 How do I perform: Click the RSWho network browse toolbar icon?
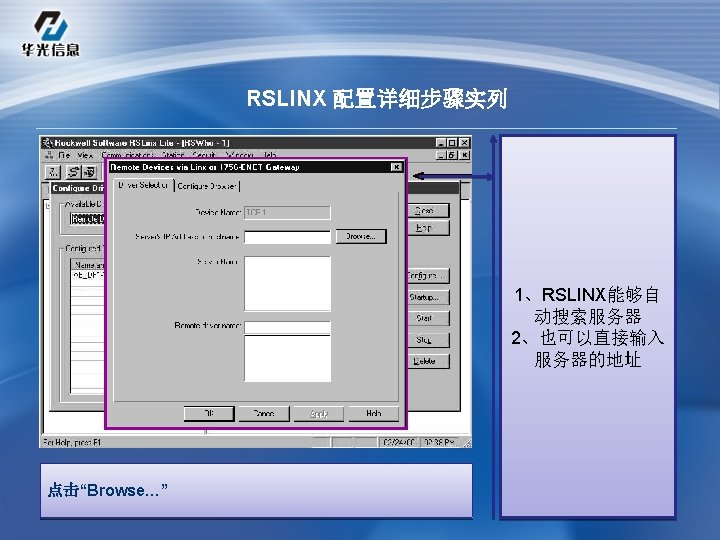click(x=53, y=172)
